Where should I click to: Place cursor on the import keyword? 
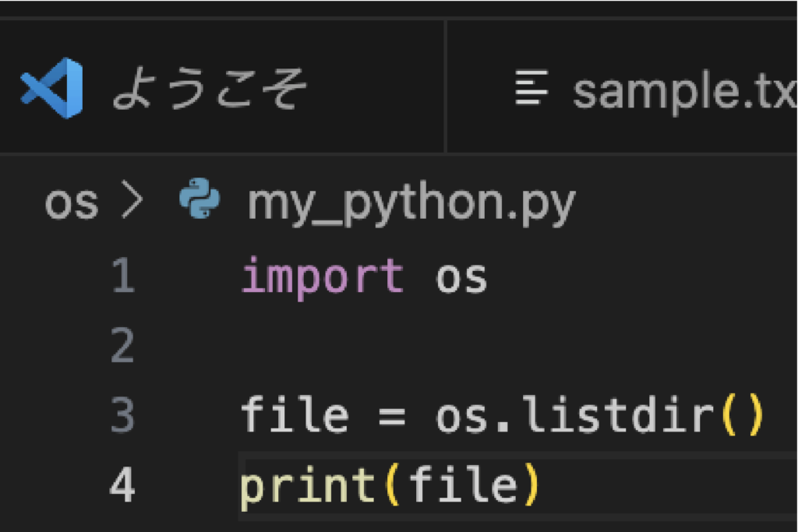[x=322, y=277]
